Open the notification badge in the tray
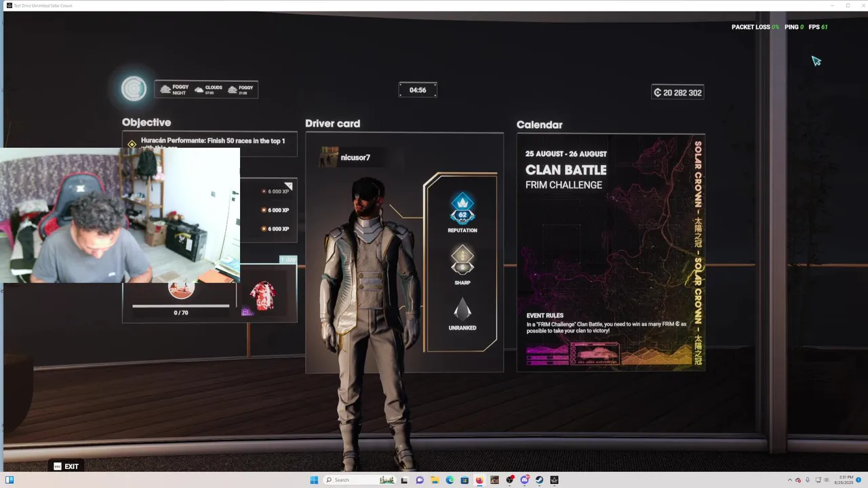The height and width of the screenshot is (488, 868). click(859, 480)
